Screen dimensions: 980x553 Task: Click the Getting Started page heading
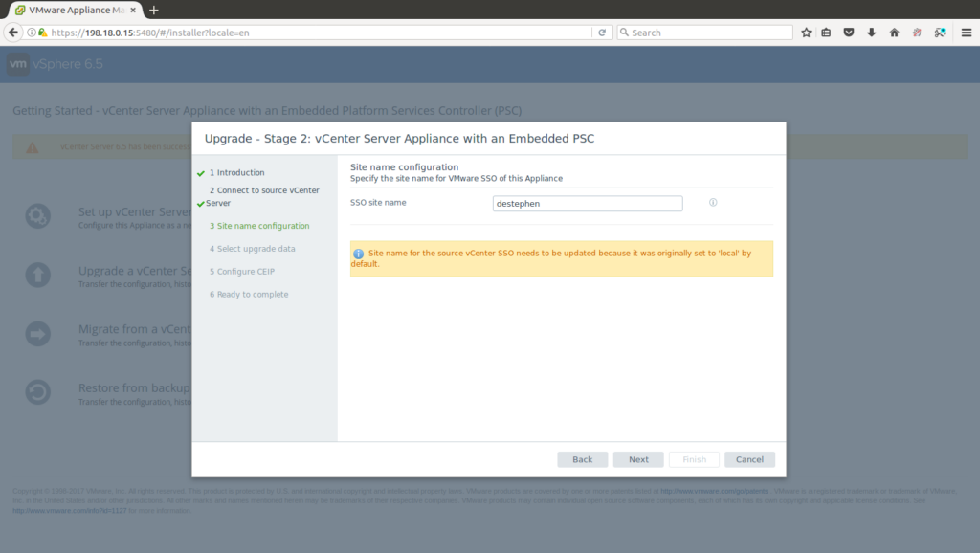click(267, 111)
